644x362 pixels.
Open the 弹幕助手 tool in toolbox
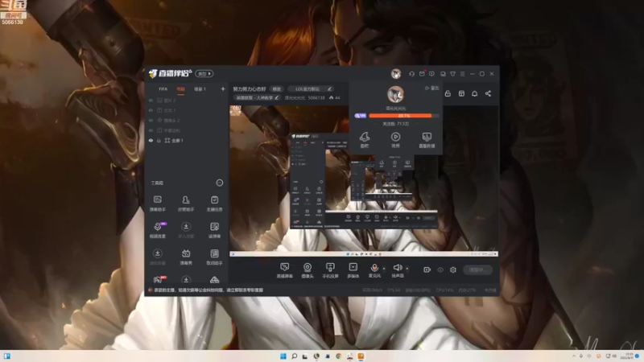pos(157,204)
